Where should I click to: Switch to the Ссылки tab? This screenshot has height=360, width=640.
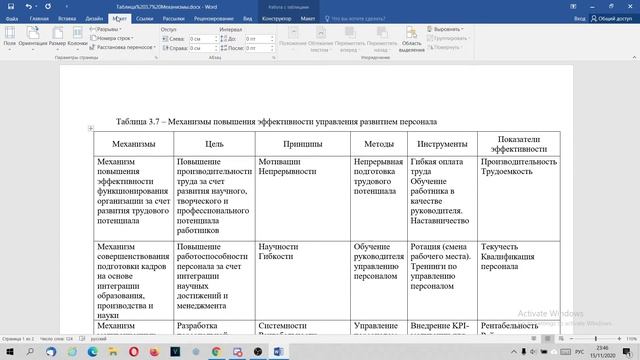(144, 18)
